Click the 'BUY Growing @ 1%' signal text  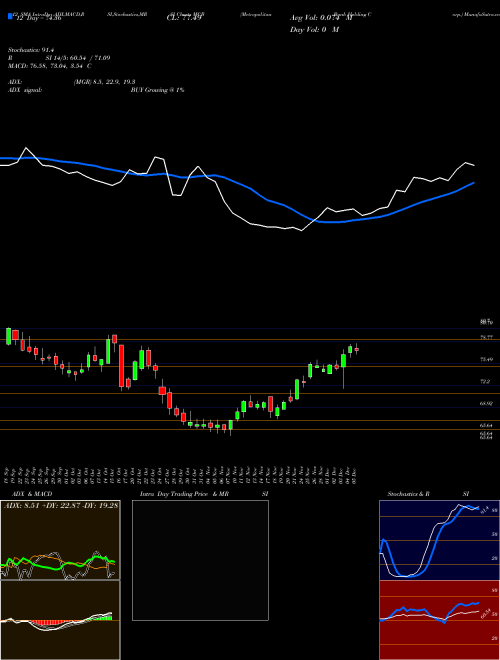tap(157, 90)
